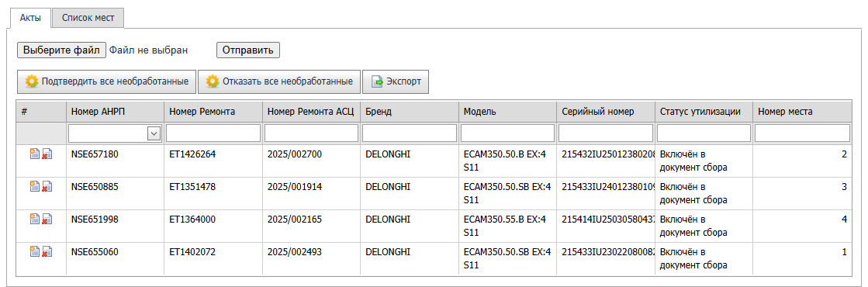Sort by the Номер Ремонта column header
The height and width of the screenshot is (287, 868).
point(213,112)
